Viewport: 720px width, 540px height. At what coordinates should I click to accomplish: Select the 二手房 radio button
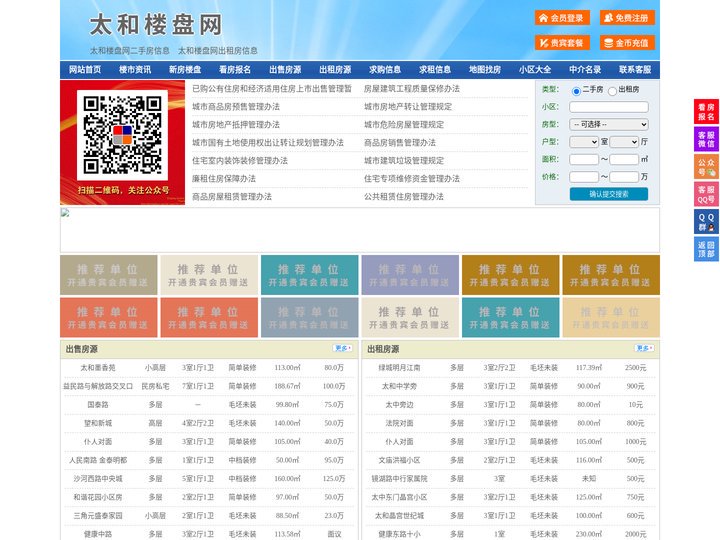click(x=576, y=91)
